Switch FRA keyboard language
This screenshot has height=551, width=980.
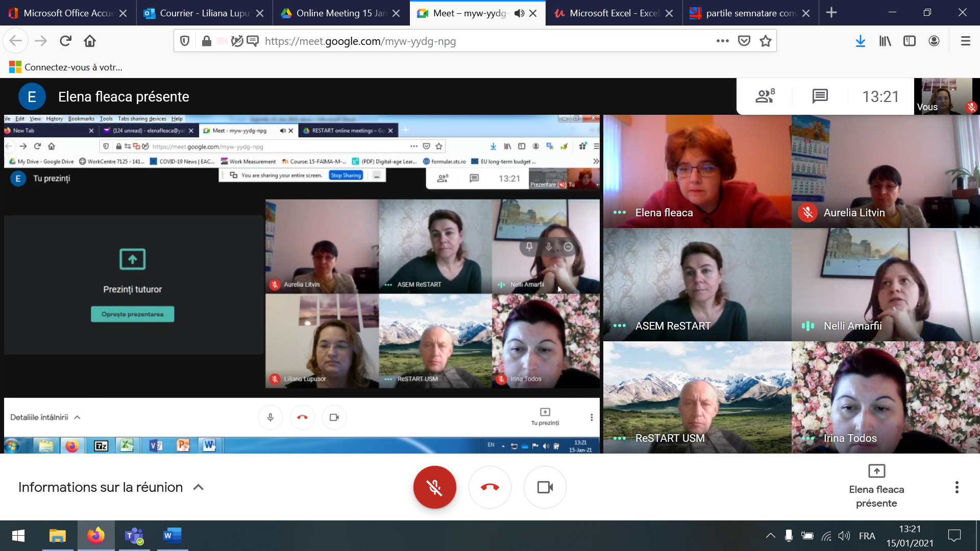tap(867, 536)
